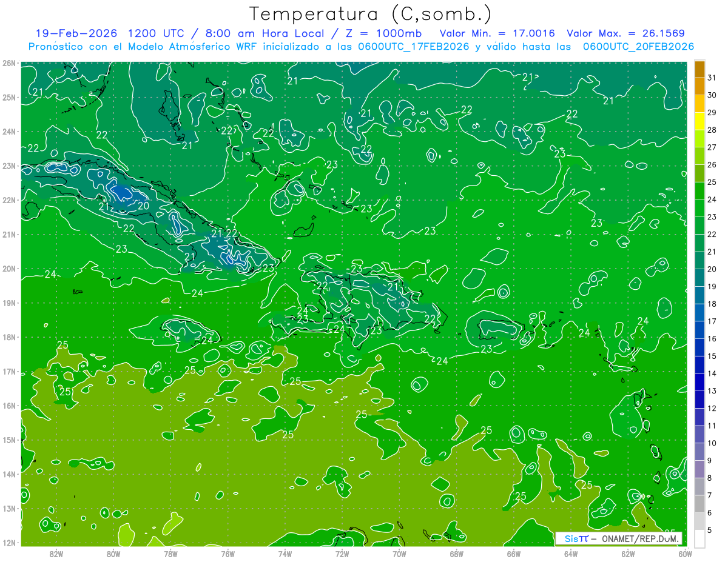Click the latitude label "26N"
This screenshot has height=562, width=728.
8,63
